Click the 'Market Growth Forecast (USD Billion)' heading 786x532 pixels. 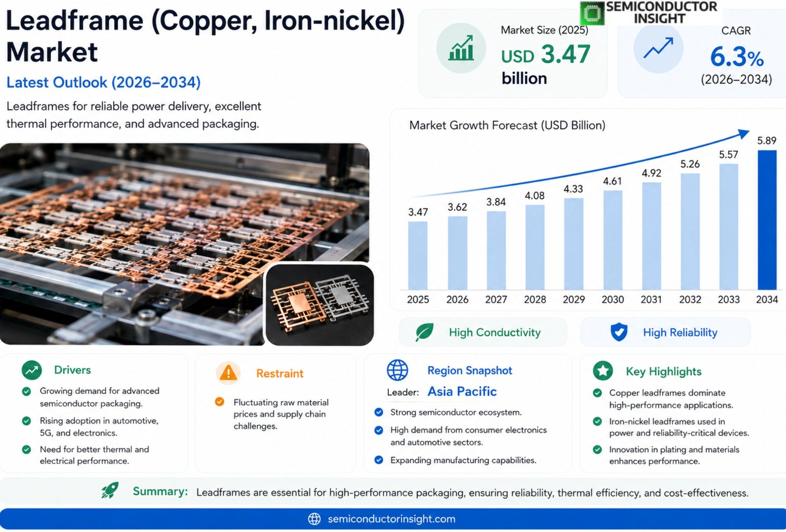point(507,125)
